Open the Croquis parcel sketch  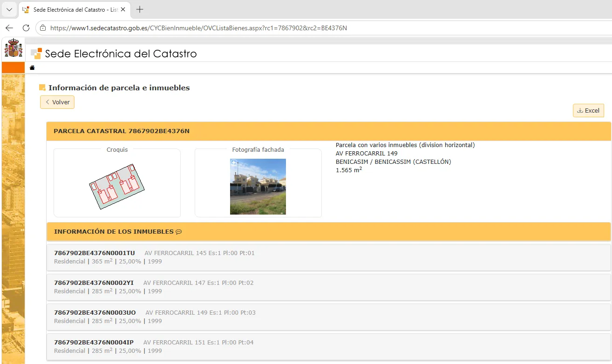(117, 186)
